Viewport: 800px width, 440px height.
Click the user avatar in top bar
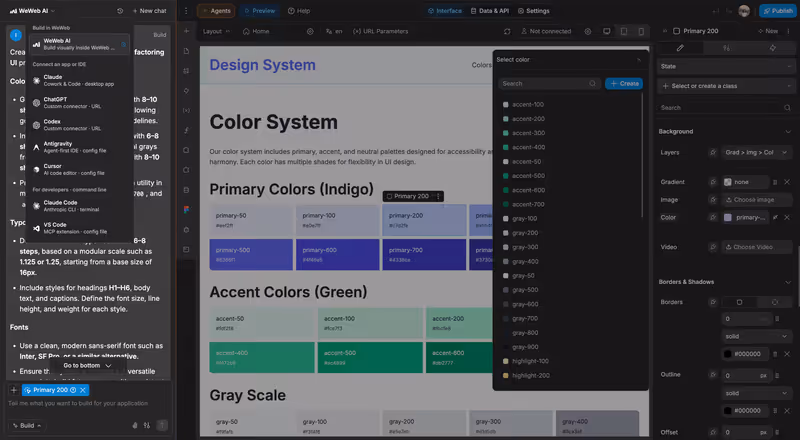point(744,11)
